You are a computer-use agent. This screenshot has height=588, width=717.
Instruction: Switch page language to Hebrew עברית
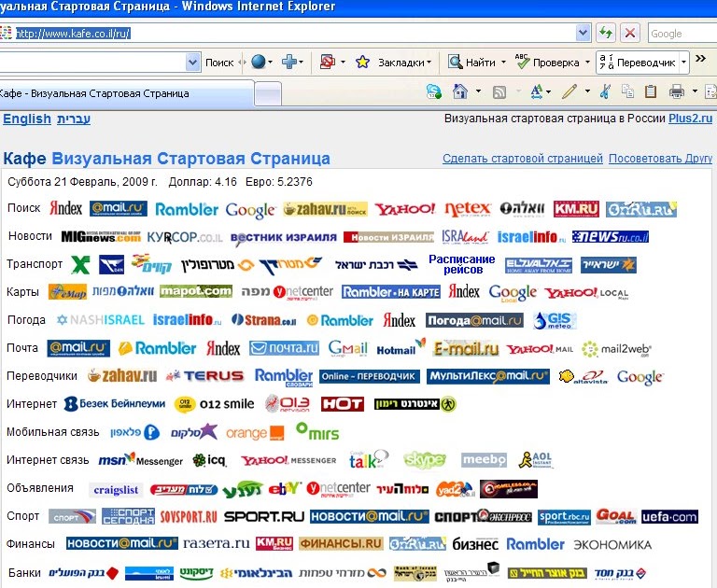(x=74, y=119)
